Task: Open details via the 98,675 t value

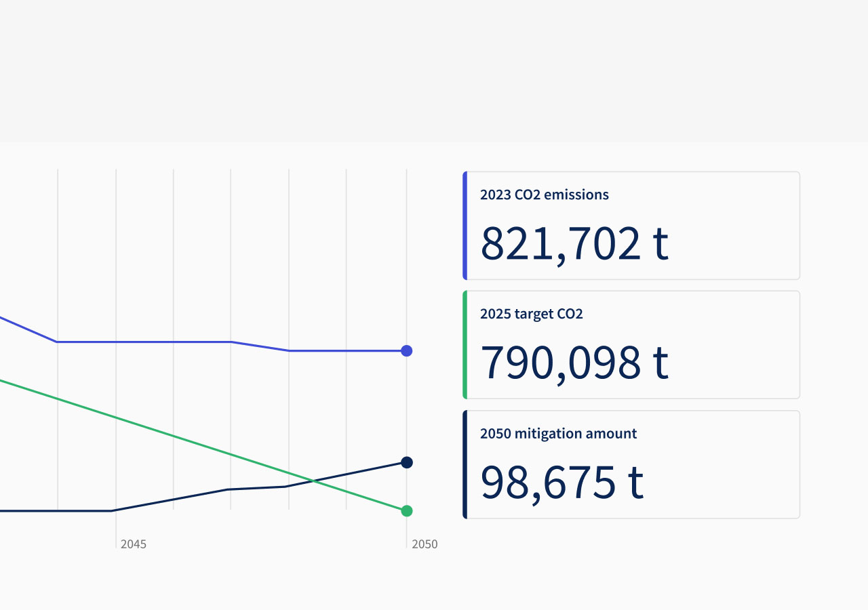Action: coord(562,483)
